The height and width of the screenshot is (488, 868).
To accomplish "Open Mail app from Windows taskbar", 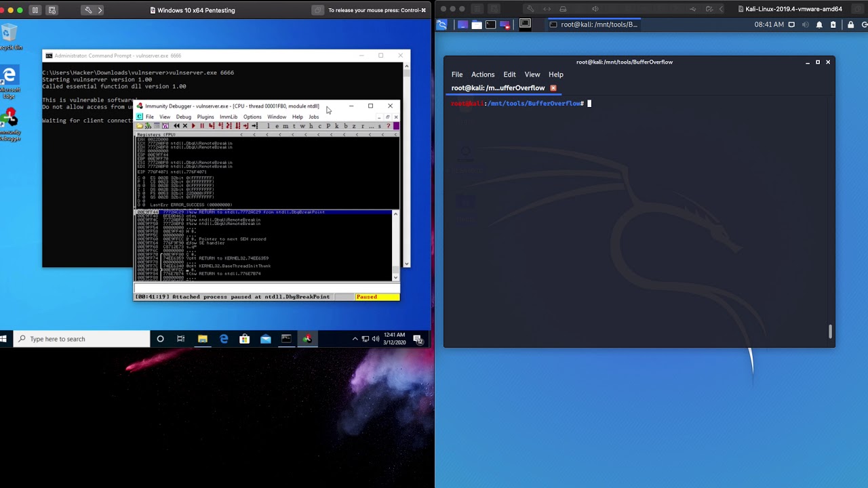I will pos(265,339).
